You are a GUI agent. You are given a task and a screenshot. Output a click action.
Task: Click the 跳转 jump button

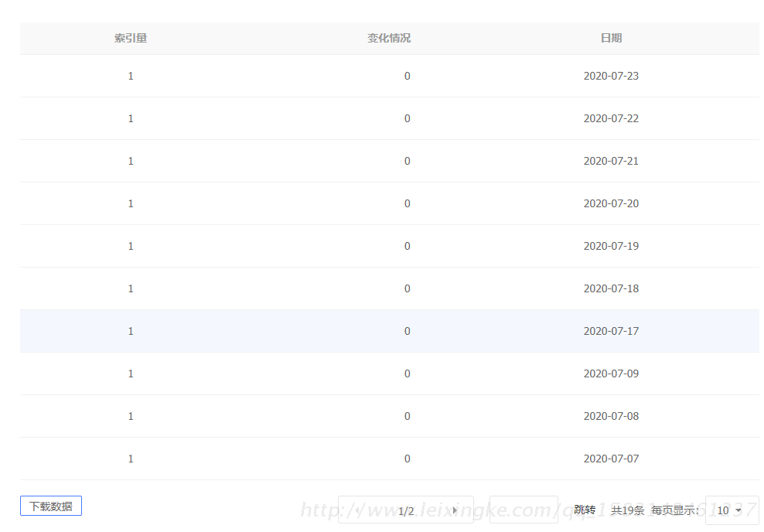(585, 510)
